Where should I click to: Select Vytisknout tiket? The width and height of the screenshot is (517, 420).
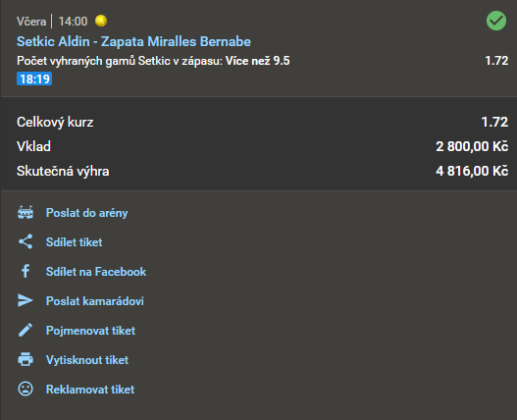pyautogui.click(x=87, y=360)
